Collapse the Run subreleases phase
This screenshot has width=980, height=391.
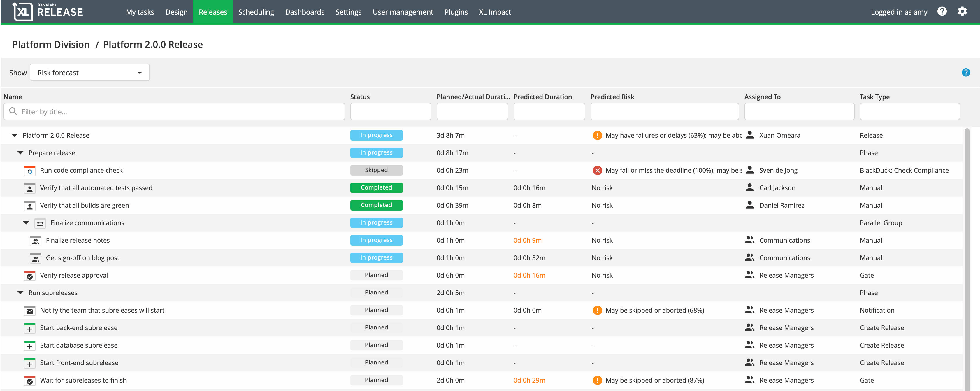click(20, 293)
